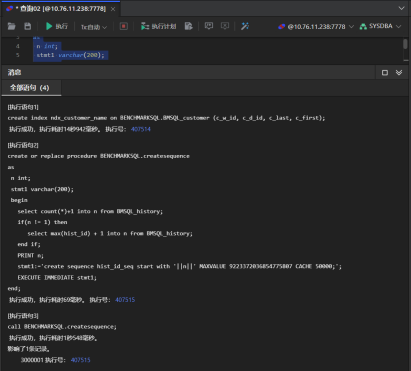Click the remove comment icon
Image resolution: width=411 pixels, height=371 pixels.
click(225, 26)
